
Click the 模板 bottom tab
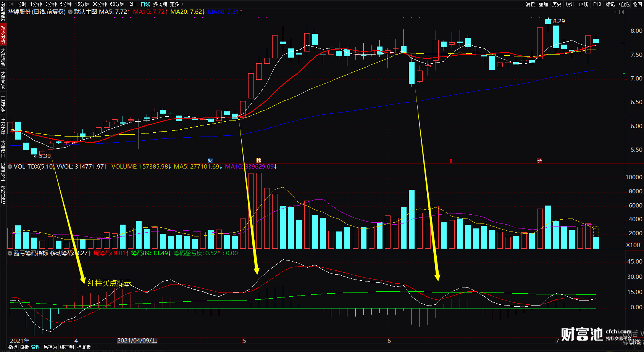(x=24, y=347)
